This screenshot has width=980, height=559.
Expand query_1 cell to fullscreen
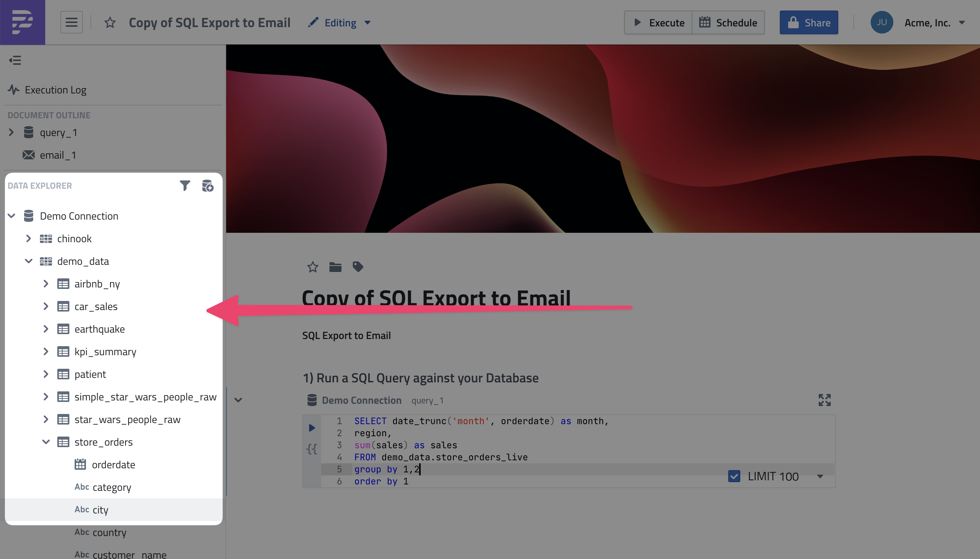824,400
